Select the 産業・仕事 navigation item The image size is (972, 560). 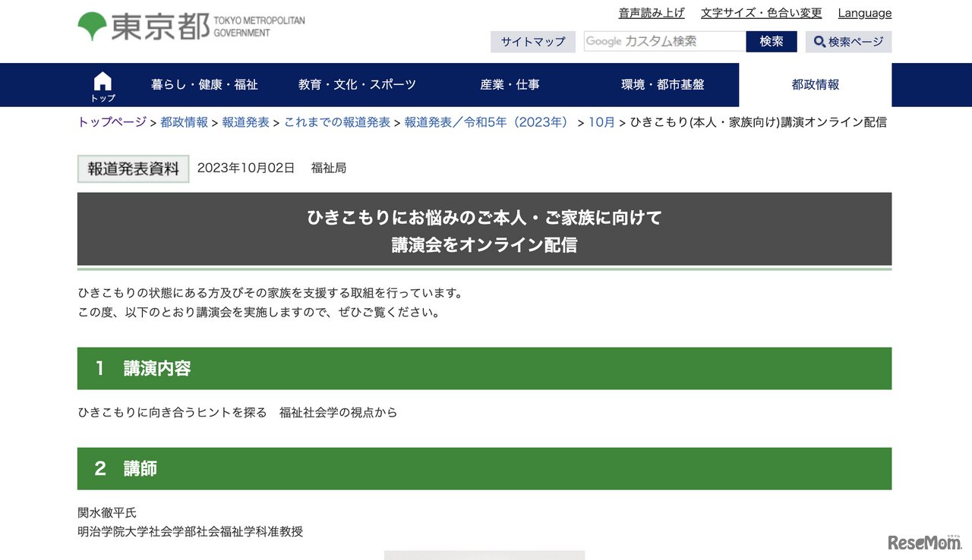(510, 85)
